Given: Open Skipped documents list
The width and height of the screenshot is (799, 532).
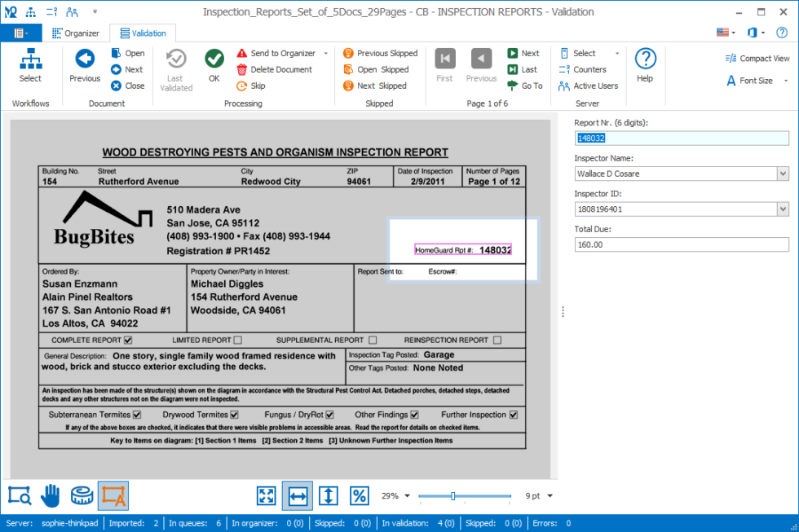Looking at the screenshot, I should [376, 69].
